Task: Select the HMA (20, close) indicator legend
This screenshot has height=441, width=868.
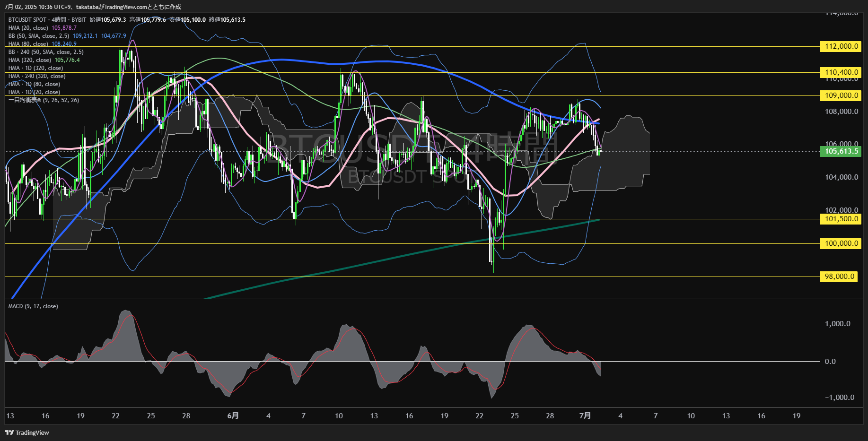Action: (x=28, y=28)
